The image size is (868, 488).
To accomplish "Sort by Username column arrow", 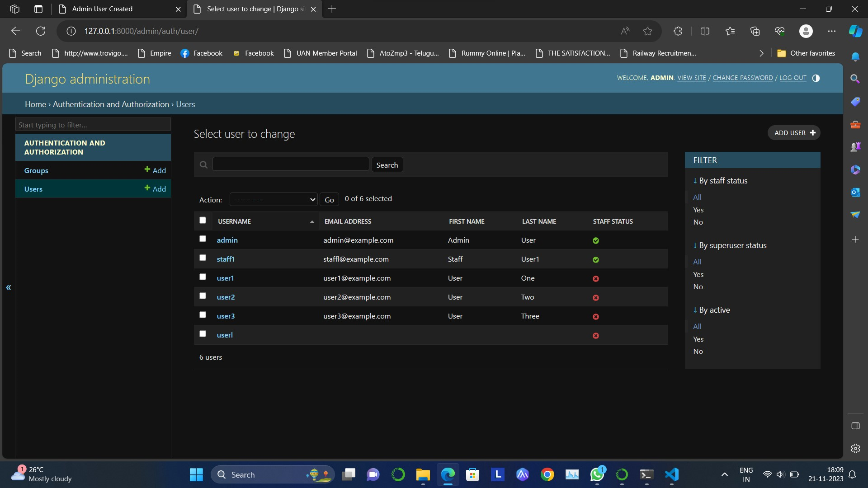I will click(x=312, y=222).
